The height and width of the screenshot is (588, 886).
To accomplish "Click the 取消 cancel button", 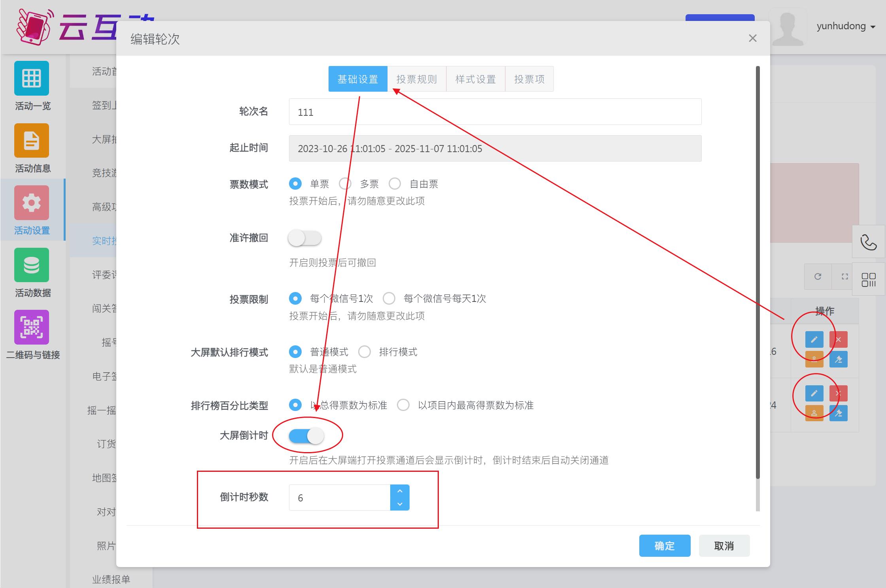I will coord(724,546).
